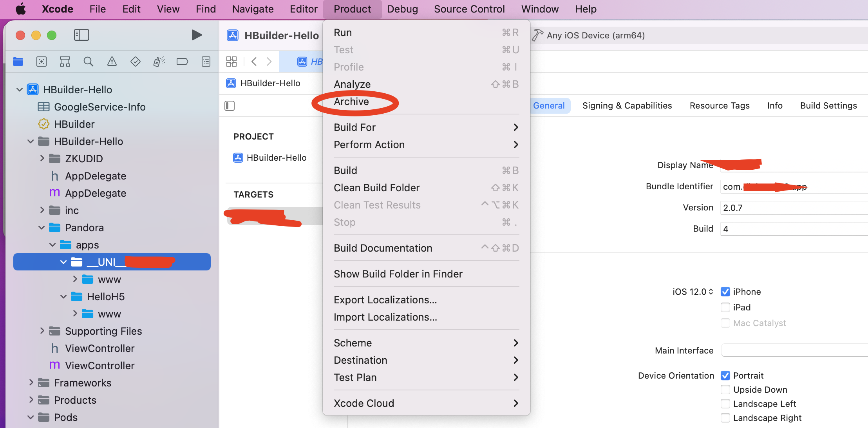This screenshot has height=428, width=868.
Task: Open the Apple menu
Action: 21,9
